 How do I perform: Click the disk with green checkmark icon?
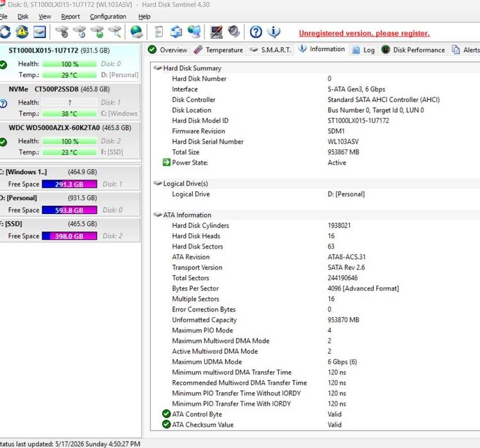97,32
